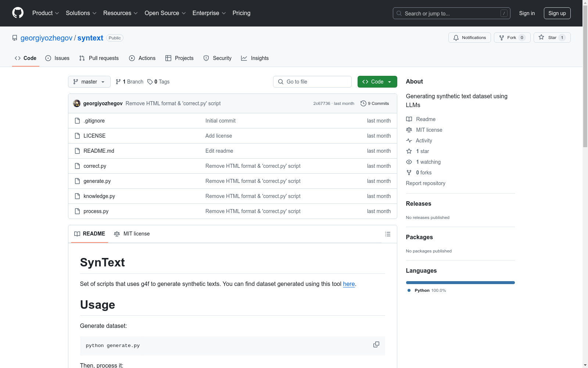Viewport: 588px width, 368px height.
Task: Click the Python language bar
Action: [460, 283]
